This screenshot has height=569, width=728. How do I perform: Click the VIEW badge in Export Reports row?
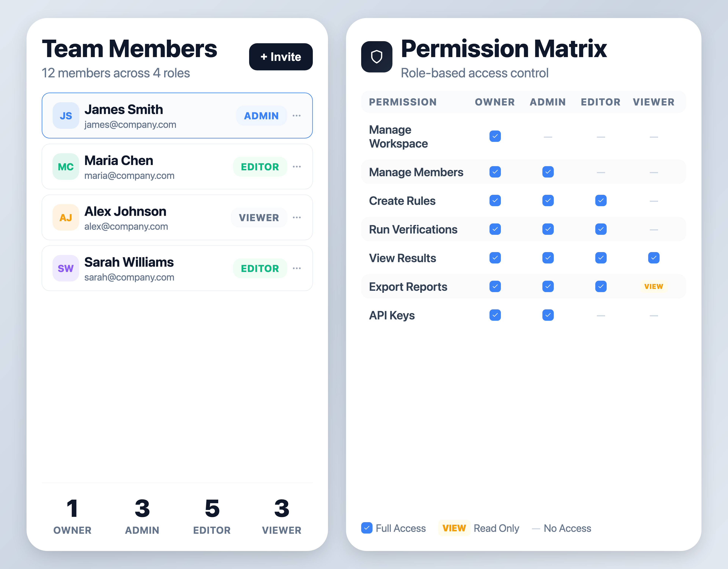654,286
